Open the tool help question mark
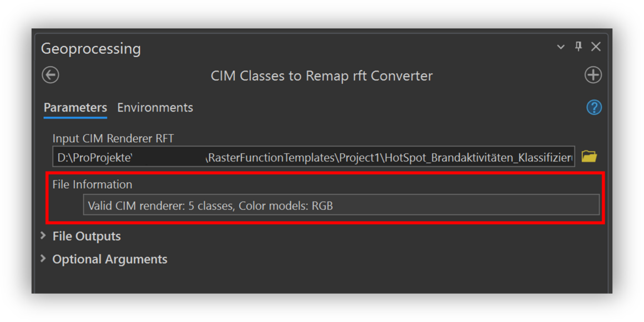Image resolution: width=644 pixels, height=322 pixels. pos(594,108)
